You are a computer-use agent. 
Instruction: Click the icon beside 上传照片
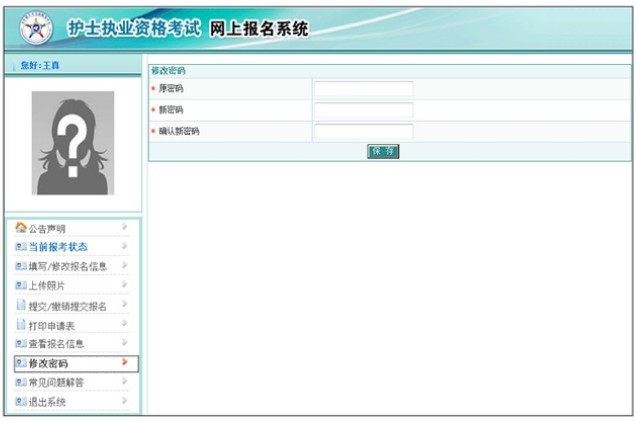click(x=21, y=285)
